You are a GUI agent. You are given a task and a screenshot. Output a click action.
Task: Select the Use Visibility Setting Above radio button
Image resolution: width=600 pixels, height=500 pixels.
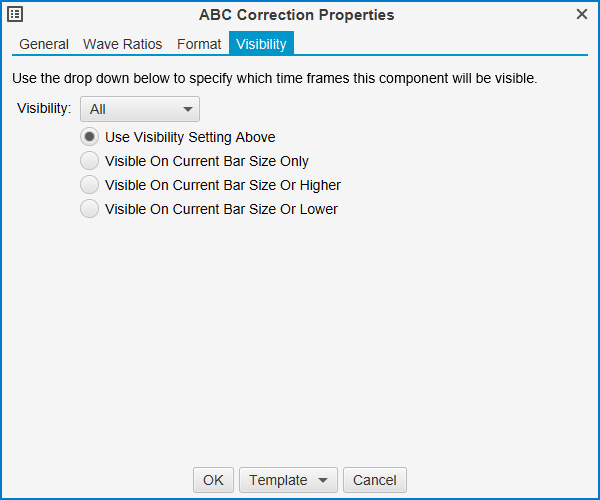90,137
